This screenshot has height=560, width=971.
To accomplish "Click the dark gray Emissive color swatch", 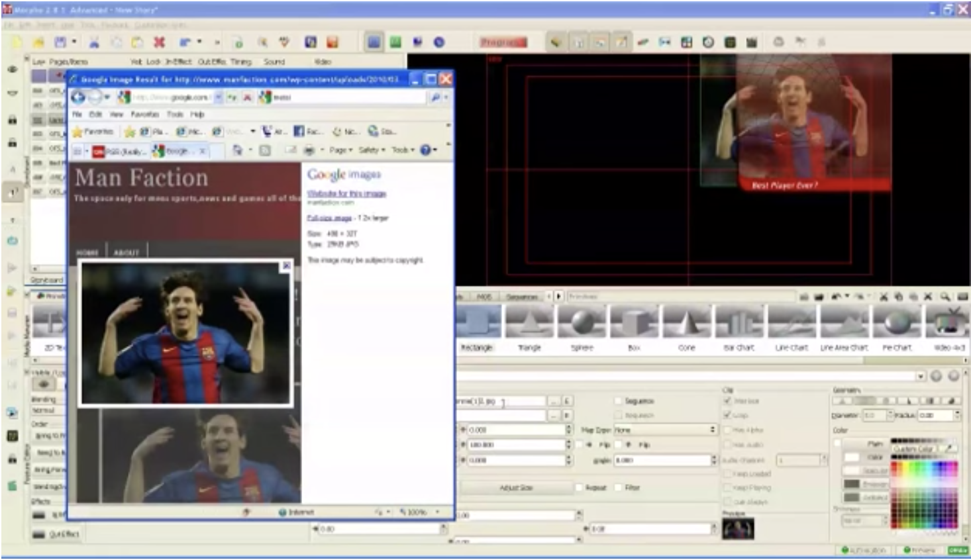I will 852,484.
